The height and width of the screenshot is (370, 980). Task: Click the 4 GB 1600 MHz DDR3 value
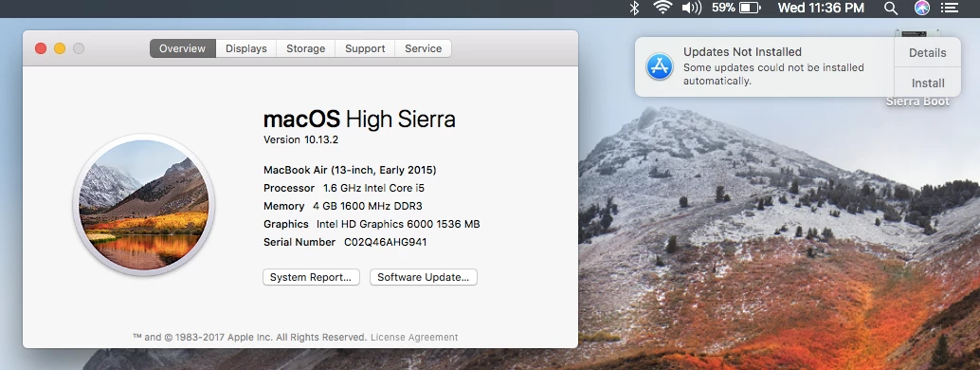point(368,206)
